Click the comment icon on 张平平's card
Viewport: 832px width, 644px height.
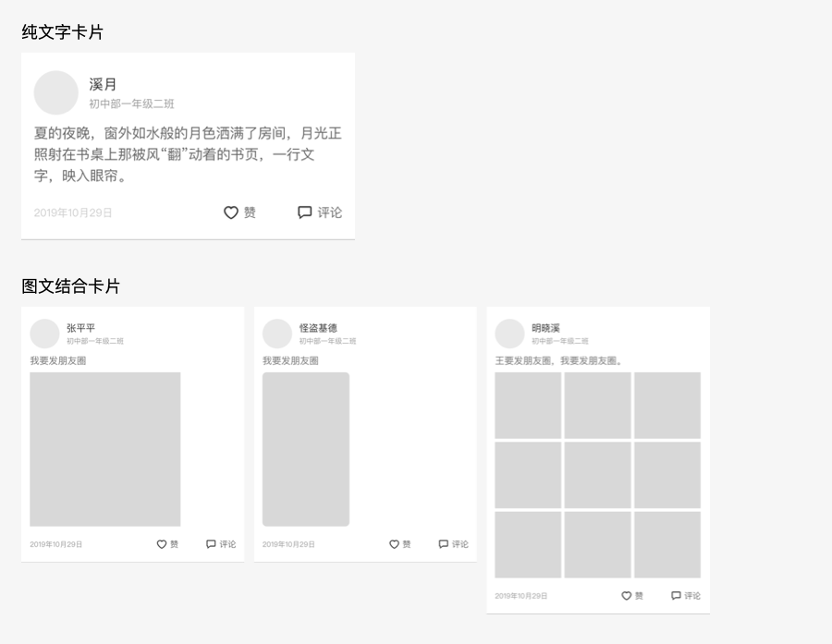tap(211, 544)
